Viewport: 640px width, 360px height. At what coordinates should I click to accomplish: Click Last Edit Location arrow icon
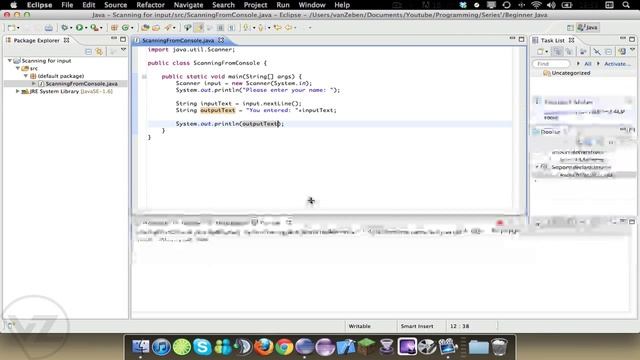(278, 28)
